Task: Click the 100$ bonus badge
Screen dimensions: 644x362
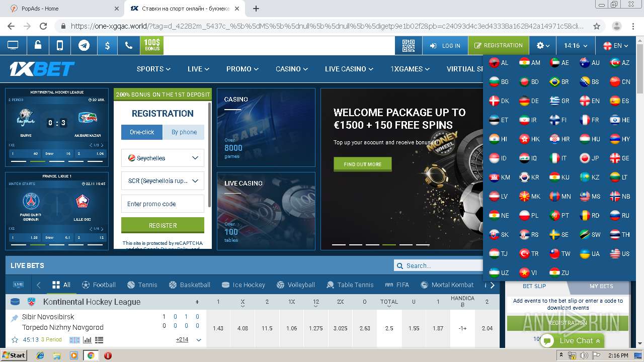Action: pyautogui.click(x=152, y=45)
